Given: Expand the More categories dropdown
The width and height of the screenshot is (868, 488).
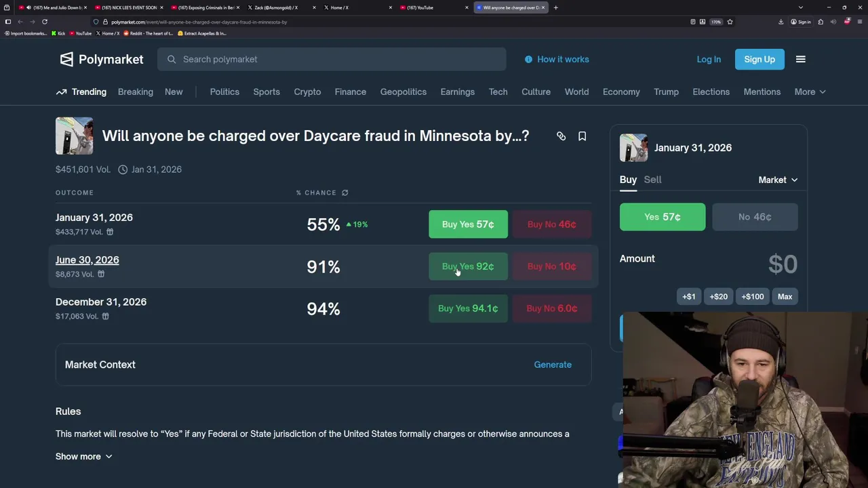Looking at the screenshot, I should click(x=810, y=91).
